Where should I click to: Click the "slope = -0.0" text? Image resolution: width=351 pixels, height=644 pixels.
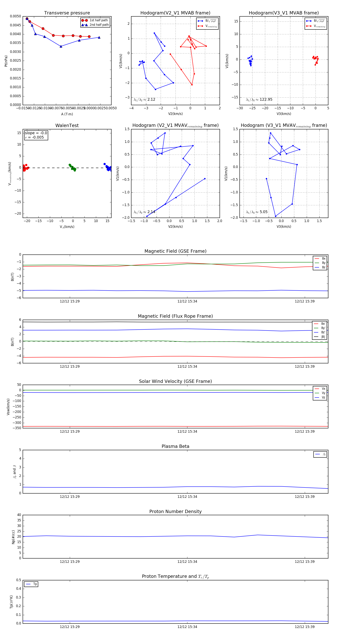coord(36,133)
